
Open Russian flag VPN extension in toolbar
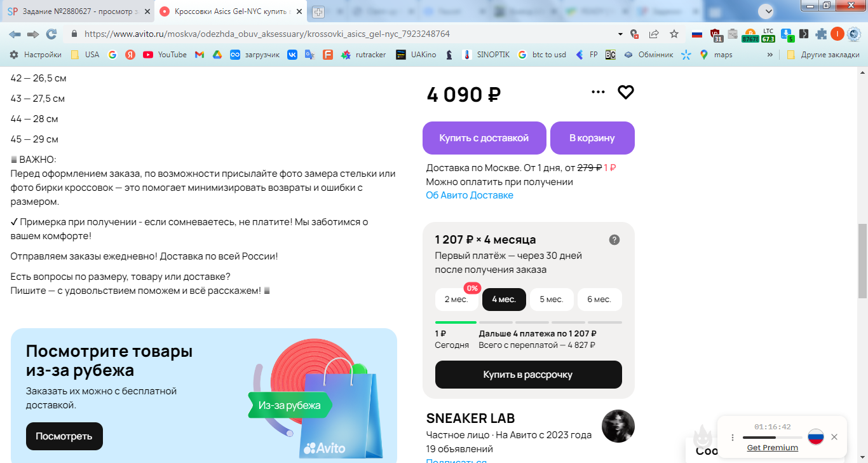[697, 34]
